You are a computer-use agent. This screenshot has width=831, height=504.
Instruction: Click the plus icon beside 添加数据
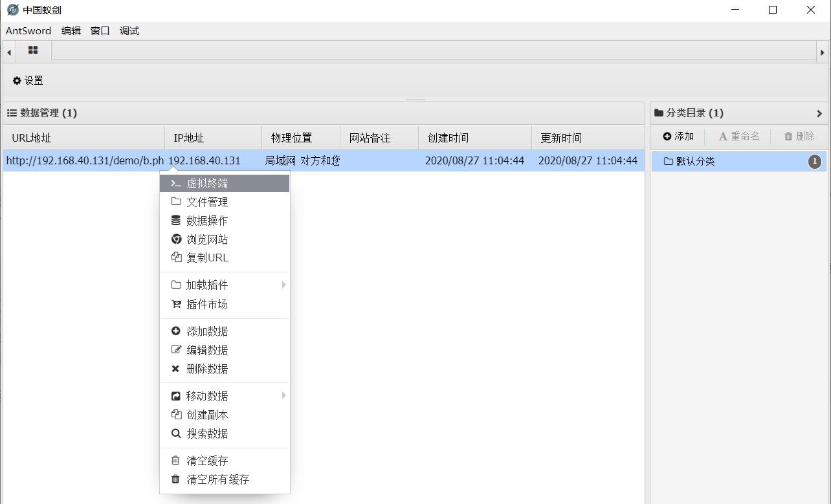(x=176, y=331)
